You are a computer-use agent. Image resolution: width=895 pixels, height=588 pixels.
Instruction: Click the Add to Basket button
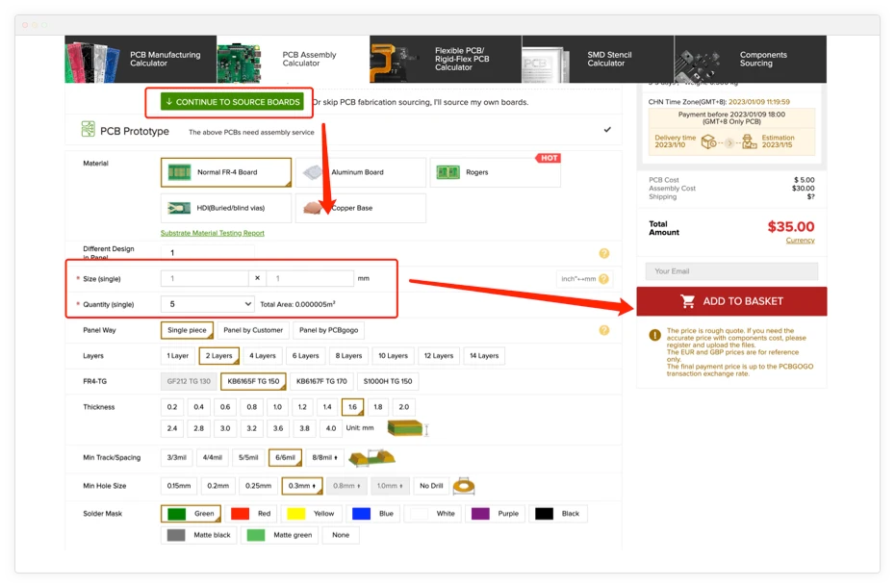731,301
